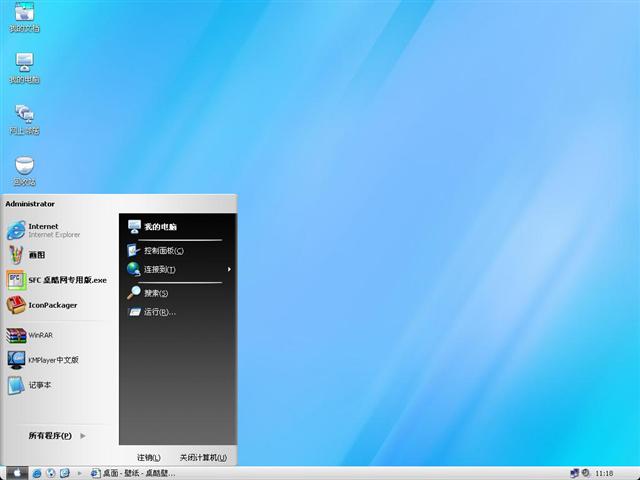640x480 pixels.
Task: Open 搜索(S) search entry
Action: 147,293
